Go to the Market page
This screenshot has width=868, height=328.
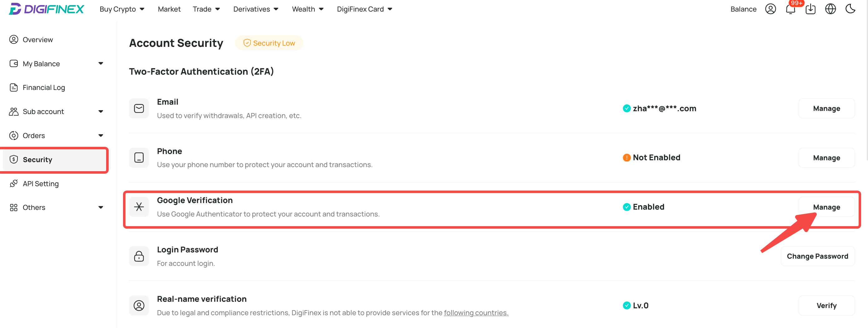click(x=169, y=9)
